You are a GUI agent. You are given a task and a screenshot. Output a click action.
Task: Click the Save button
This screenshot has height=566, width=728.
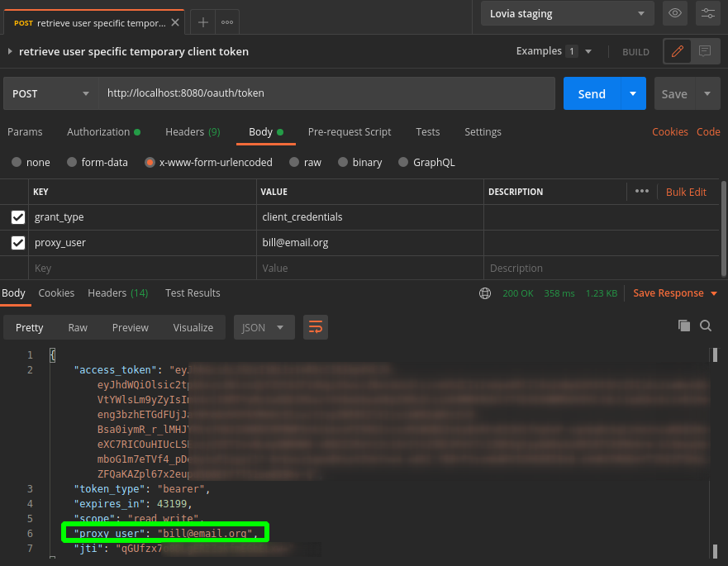coord(674,93)
